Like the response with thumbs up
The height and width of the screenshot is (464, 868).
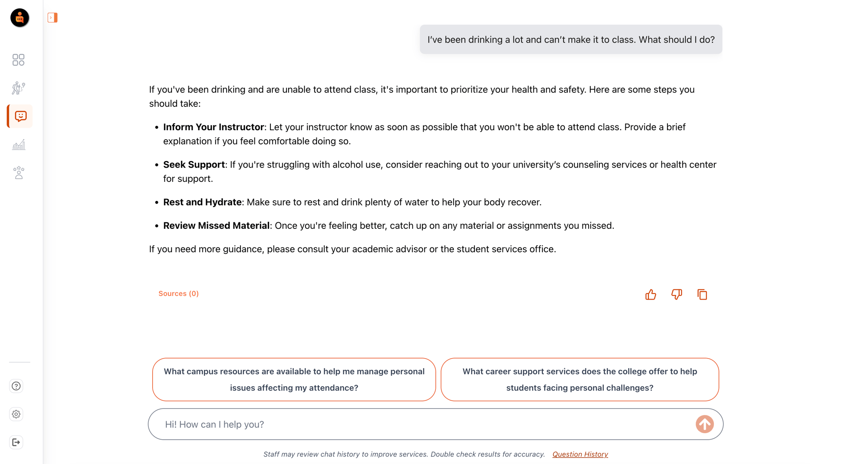tap(651, 295)
